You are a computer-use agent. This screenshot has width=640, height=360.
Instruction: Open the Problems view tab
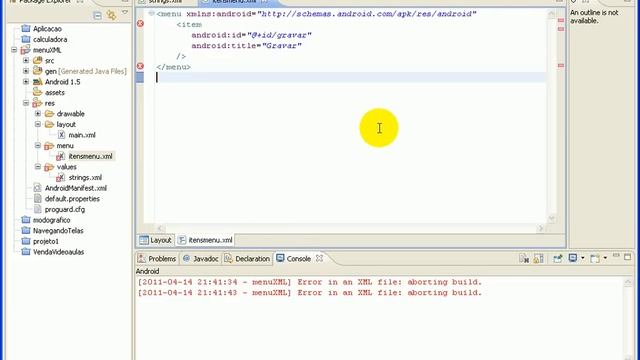point(157,259)
